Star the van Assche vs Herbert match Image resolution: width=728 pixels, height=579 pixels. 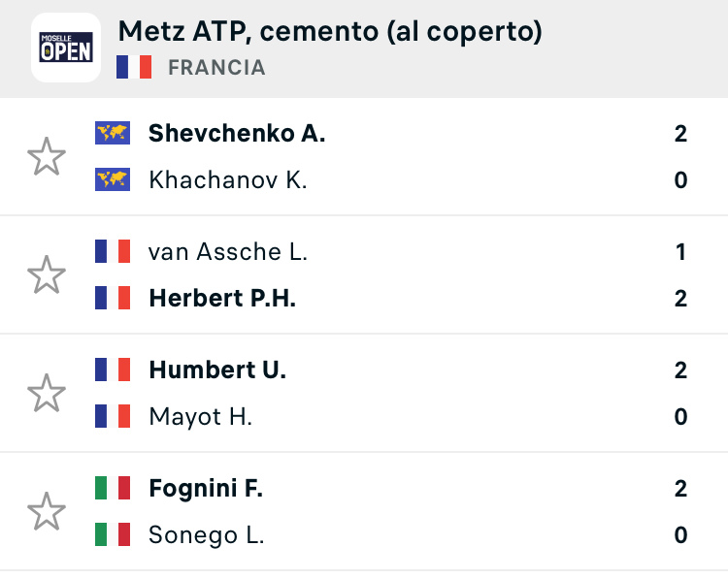pos(47,274)
